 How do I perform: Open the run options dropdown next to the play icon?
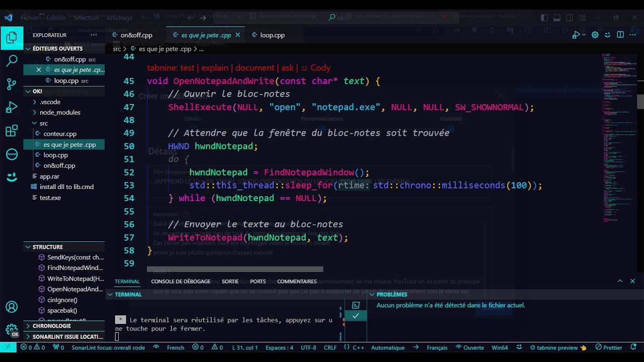pos(584,35)
